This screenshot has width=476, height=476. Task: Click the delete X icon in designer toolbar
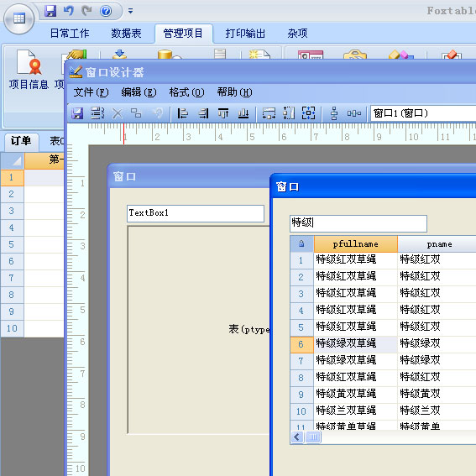click(118, 113)
